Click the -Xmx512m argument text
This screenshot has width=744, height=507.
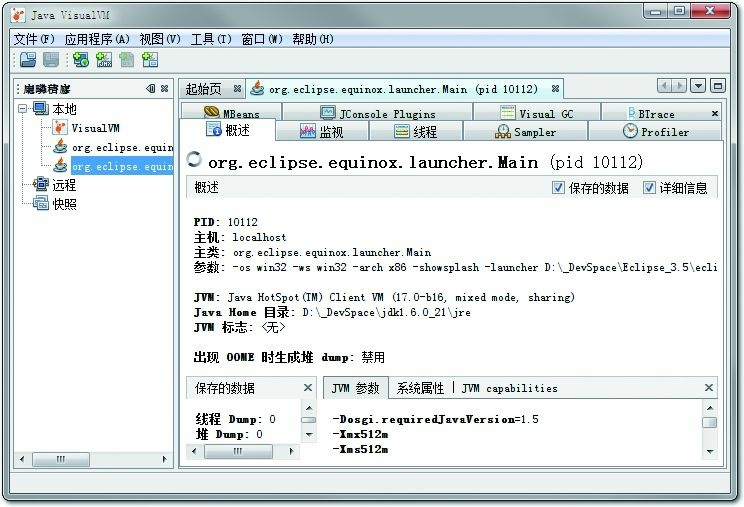pyautogui.click(x=361, y=434)
